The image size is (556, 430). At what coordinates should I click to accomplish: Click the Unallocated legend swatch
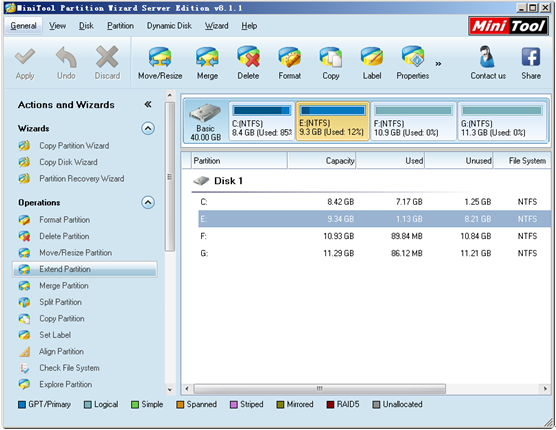pos(376,404)
